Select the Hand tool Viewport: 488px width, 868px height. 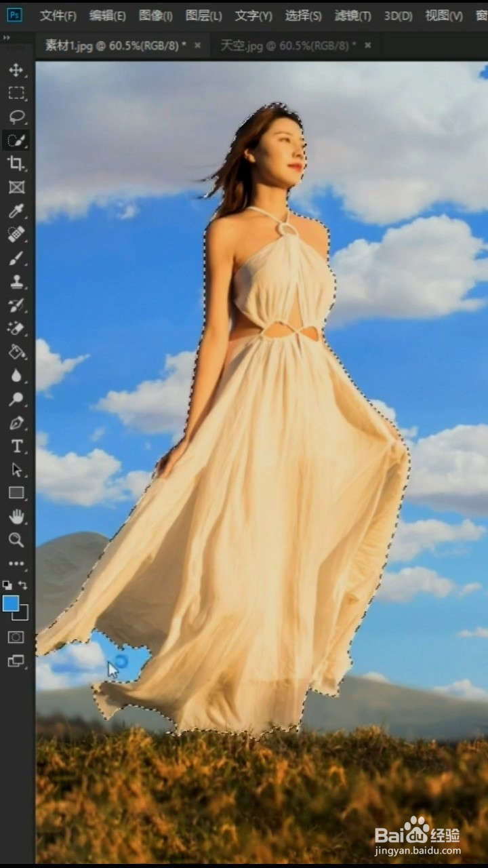(x=16, y=517)
